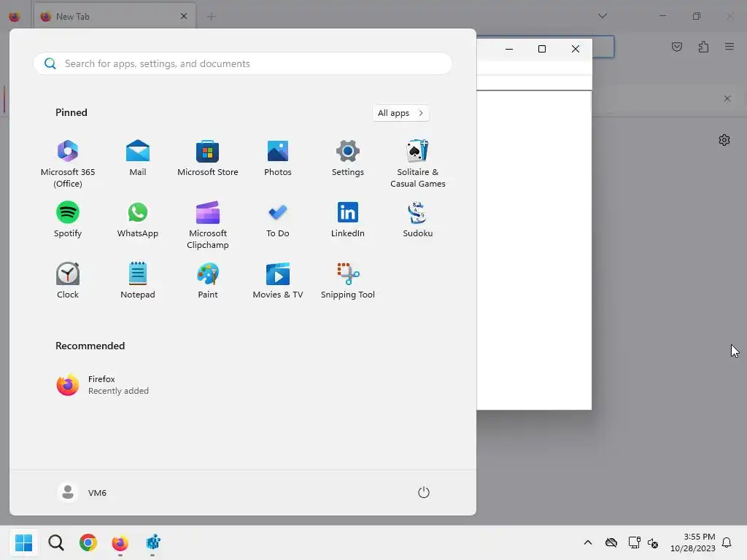This screenshot has height=560, width=747.
Task: Open the VM6 user account menu
Action: [x=82, y=492]
